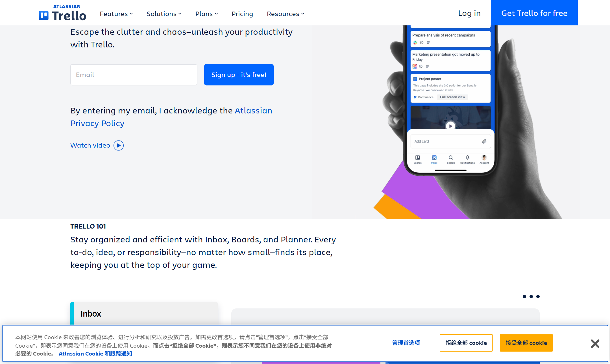Expand the Plans menu
The image size is (610, 364).
[207, 14]
